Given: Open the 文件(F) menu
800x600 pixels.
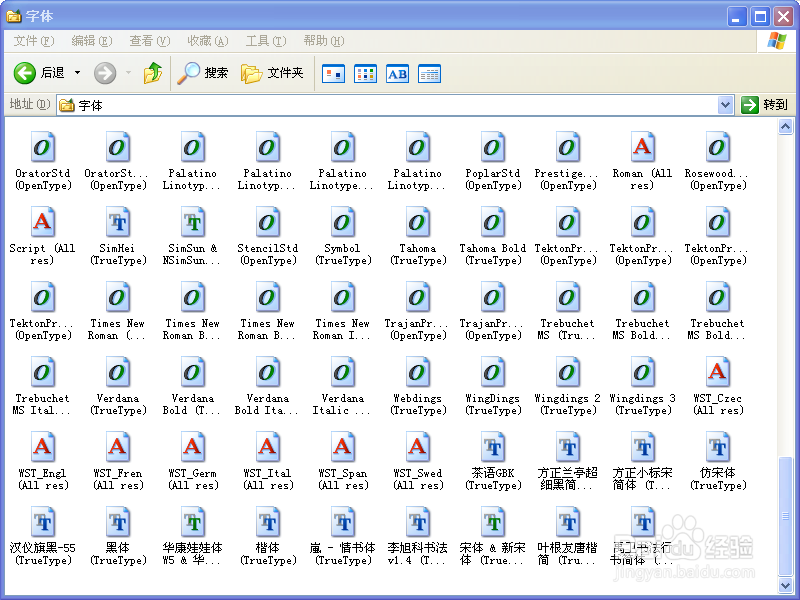Looking at the screenshot, I should tap(34, 41).
